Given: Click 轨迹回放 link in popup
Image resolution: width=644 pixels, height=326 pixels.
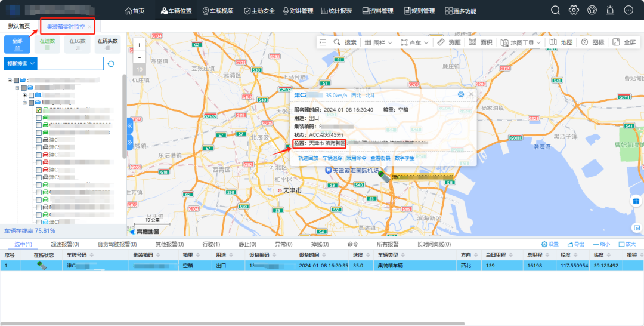Looking at the screenshot, I should (308, 158).
